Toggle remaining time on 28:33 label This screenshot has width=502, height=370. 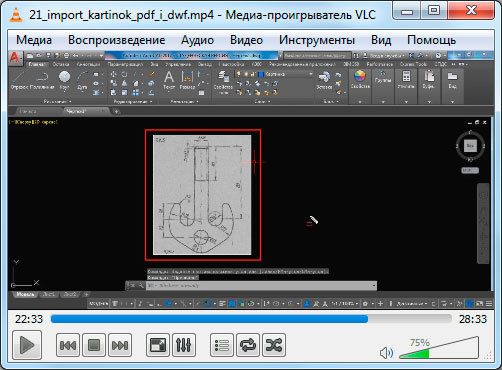[x=473, y=319]
